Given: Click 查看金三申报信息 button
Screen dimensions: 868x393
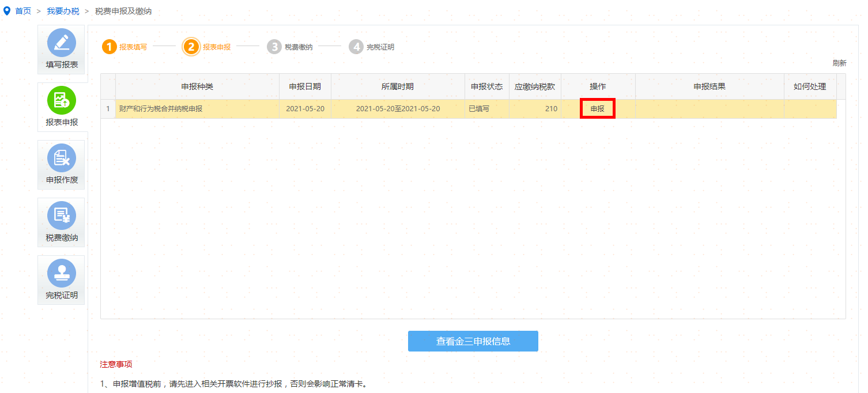Looking at the screenshot, I should (473, 341).
